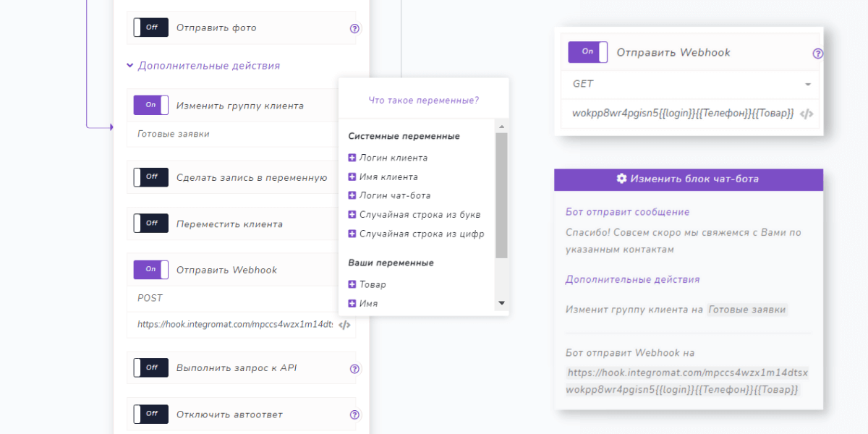868x434 pixels.
Task: Enable Сделать запись в переменную toggle
Action: 151,176
